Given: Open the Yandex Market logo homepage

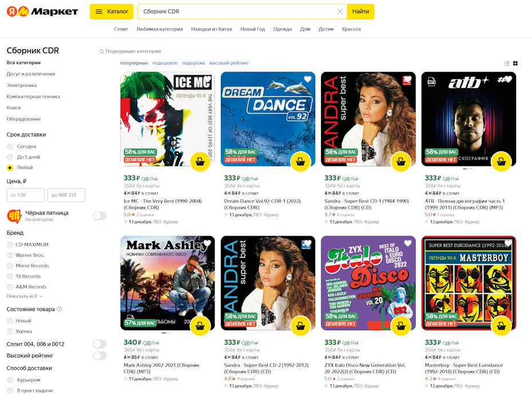Looking at the screenshot, I should 42,11.
